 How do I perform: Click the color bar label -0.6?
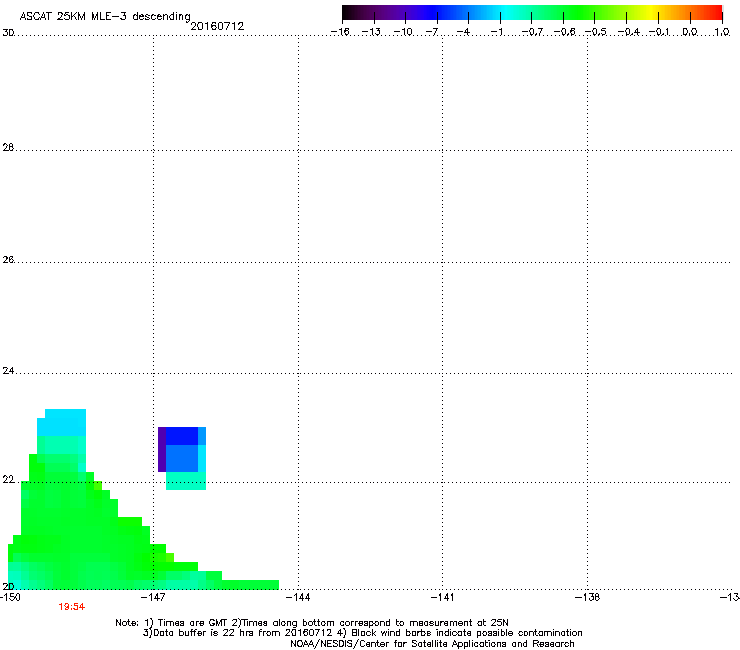[x=564, y=32]
